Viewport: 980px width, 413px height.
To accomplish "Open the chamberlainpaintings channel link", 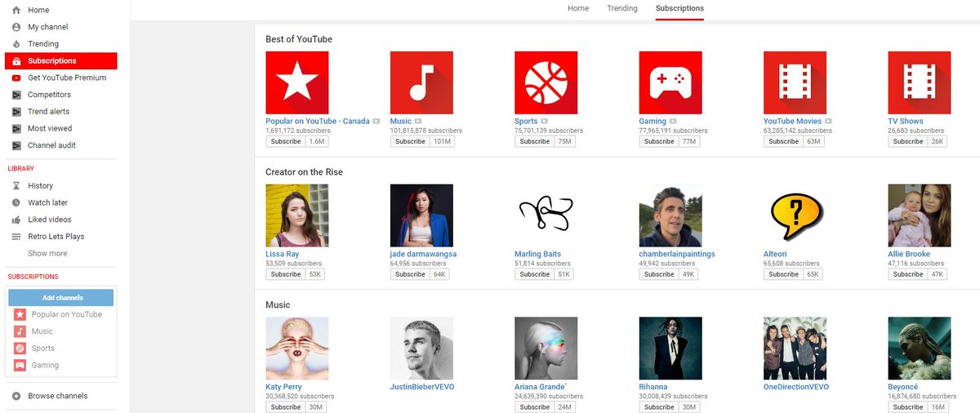I will coord(677,254).
